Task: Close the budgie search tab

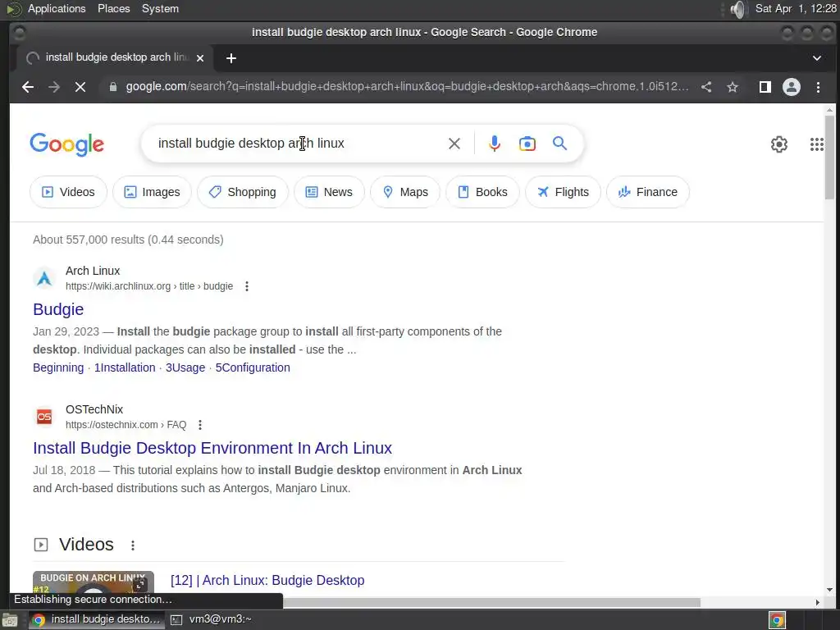Action: pos(200,58)
